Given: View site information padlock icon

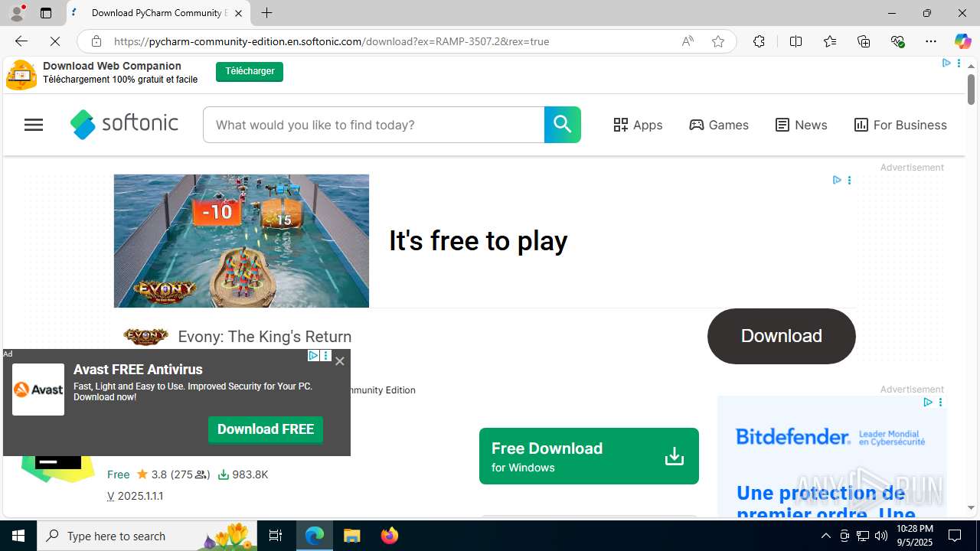Looking at the screenshot, I should pyautogui.click(x=96, y=41).
